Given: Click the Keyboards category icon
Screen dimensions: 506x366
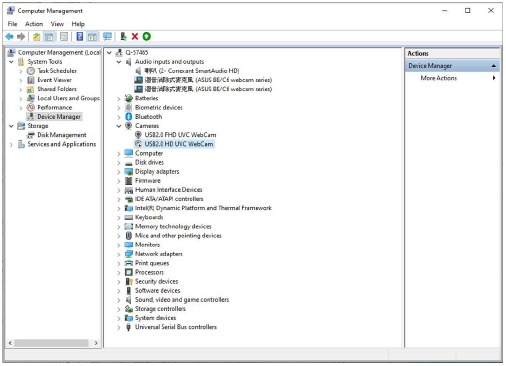Looking at the screenshot, I should (x=129, y=217).
